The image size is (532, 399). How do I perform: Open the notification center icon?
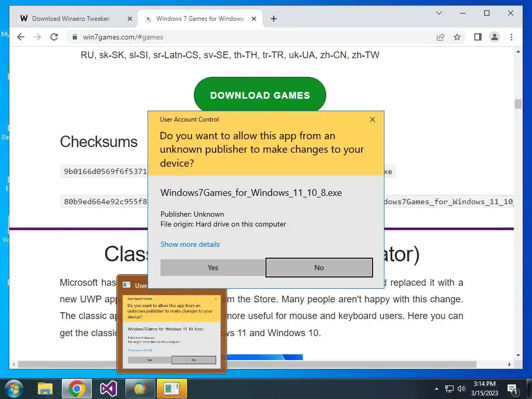click(x=512, y=389)
